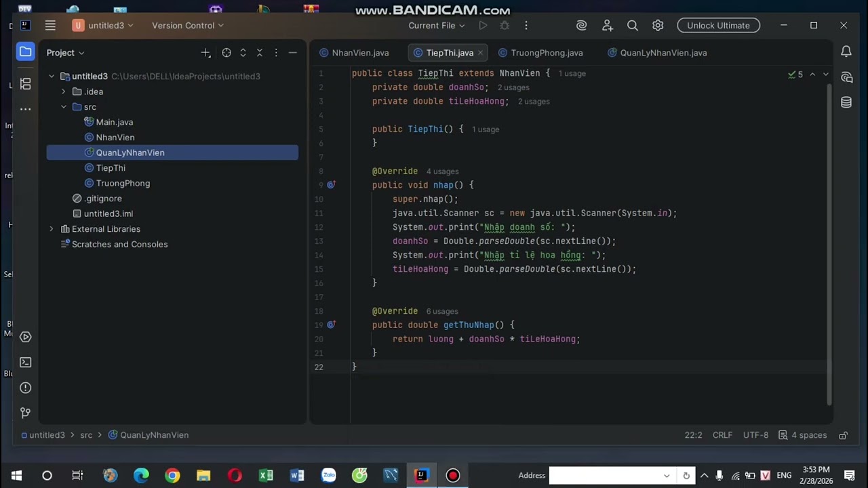The height and width of the screenshot is (488, 868).
Task: Open Search Everywhere magnifier
Action: point(633,25)
